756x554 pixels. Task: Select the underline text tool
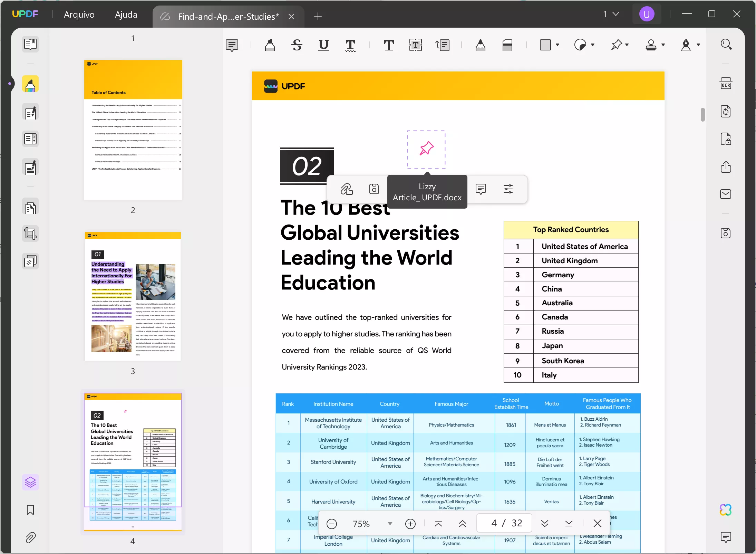click(x=323, y=45)
